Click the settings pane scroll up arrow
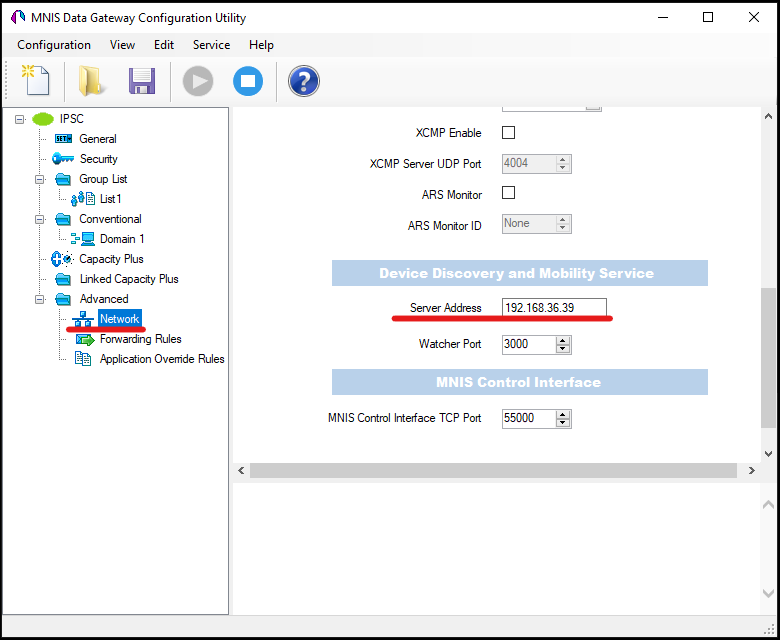 769,116
